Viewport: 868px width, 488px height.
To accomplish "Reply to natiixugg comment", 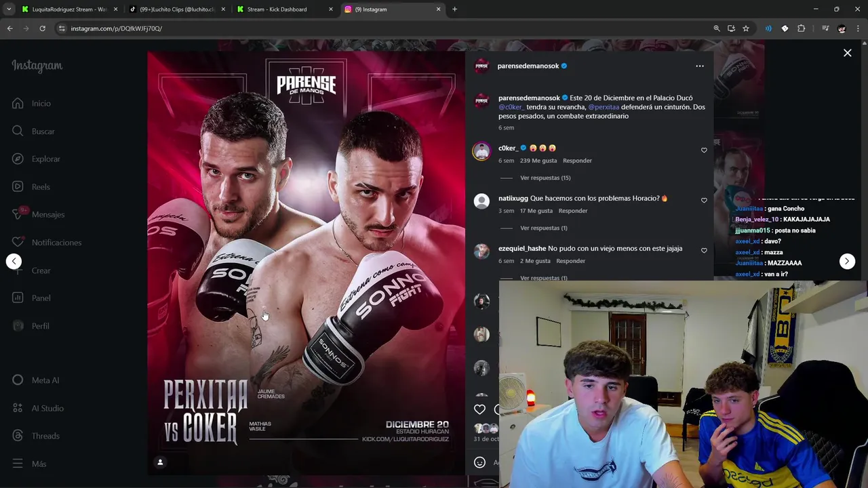I will click(x=573, y=211).
